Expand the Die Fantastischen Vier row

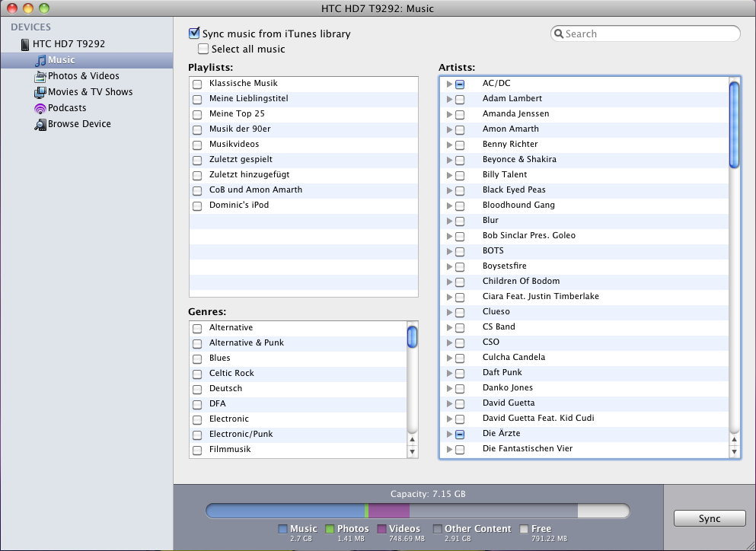[449, 450]
